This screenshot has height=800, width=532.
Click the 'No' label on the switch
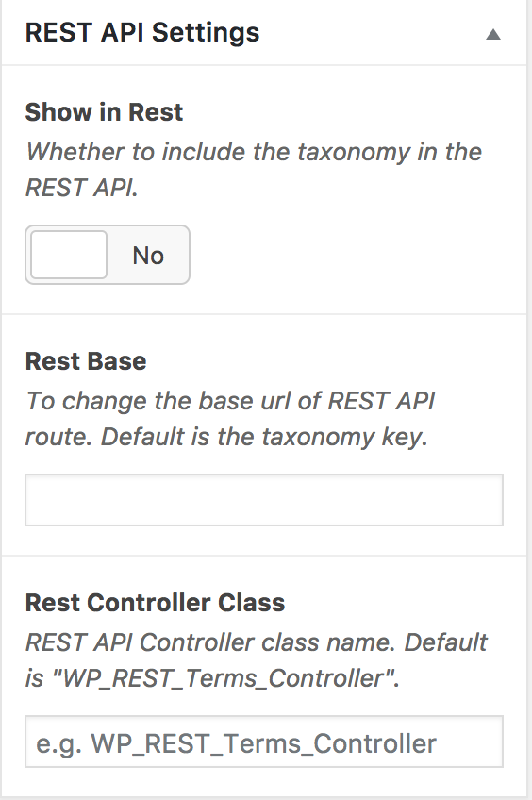[148, 255]
